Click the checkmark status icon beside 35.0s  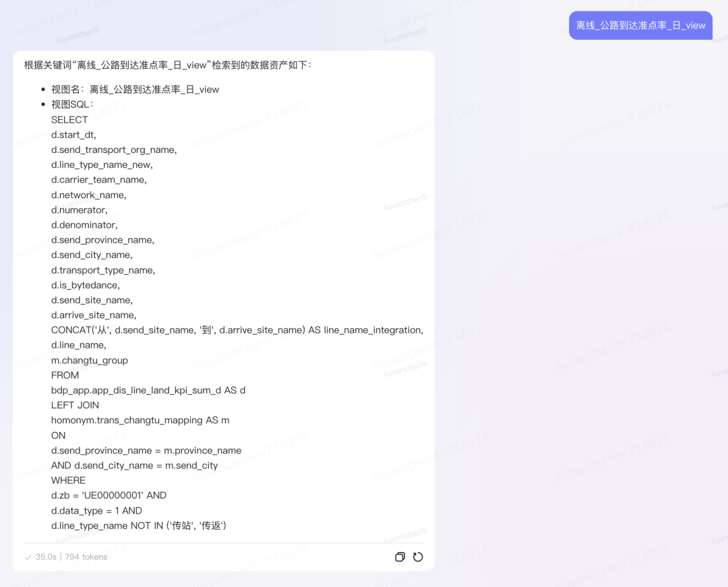pos(28,557)
